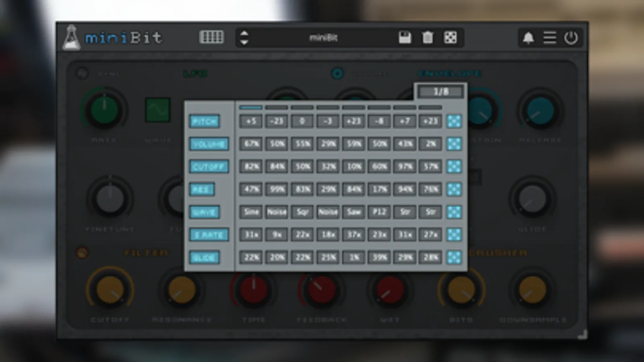Click the +5 cell in PITCH row
644x362 pixels.
click(x=251, y=121)
